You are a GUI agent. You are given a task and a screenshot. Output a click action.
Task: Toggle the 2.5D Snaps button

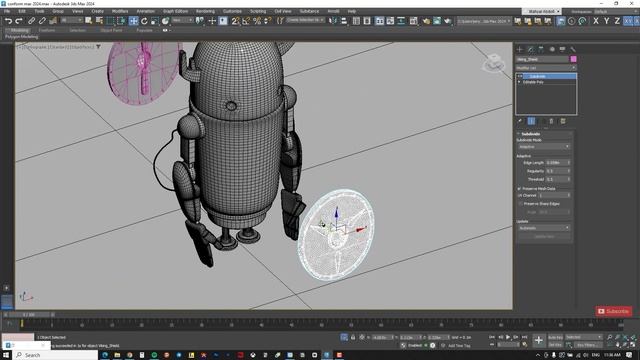tap(235, 21)
